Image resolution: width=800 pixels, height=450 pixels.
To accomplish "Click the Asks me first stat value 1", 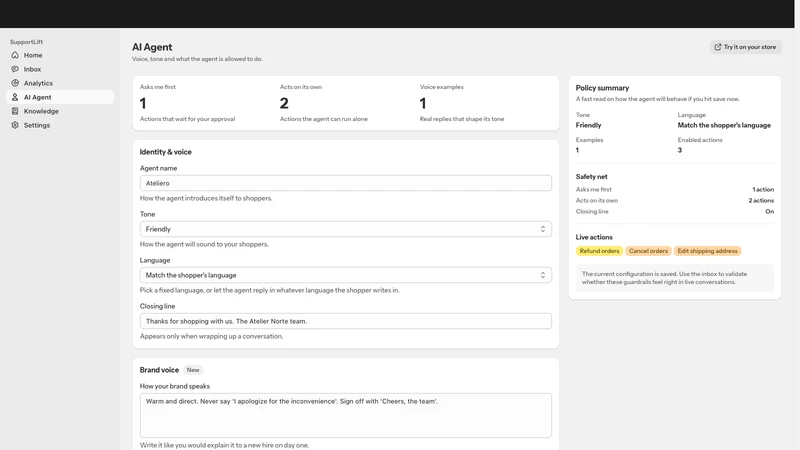I will click(x=143, y=104).
